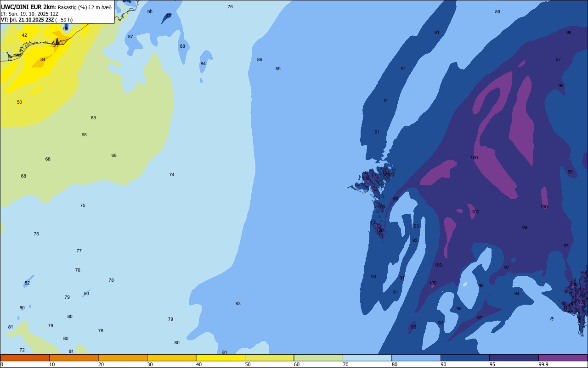
Task: Click the map humidity value 94
Action: coord(517,294)
